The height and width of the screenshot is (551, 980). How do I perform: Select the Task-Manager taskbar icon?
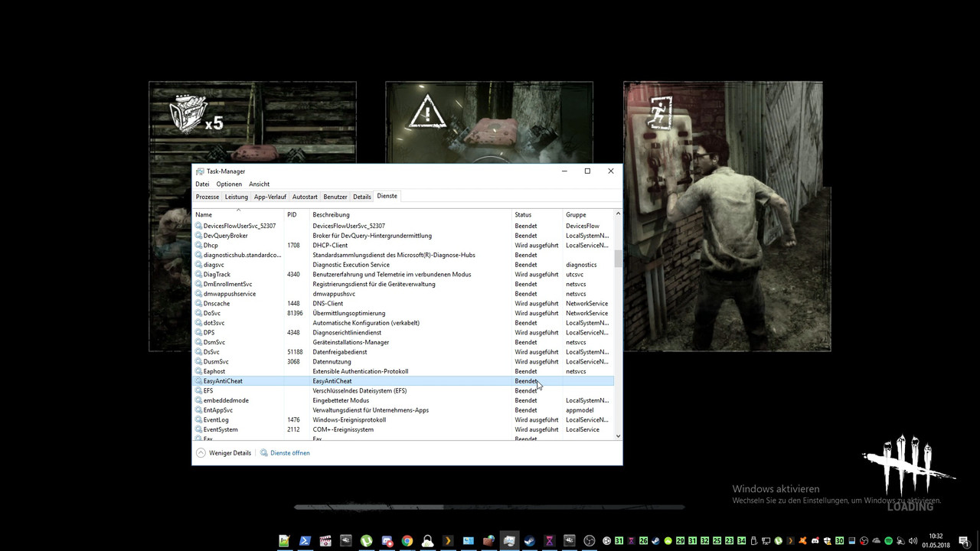coord(509,541)
